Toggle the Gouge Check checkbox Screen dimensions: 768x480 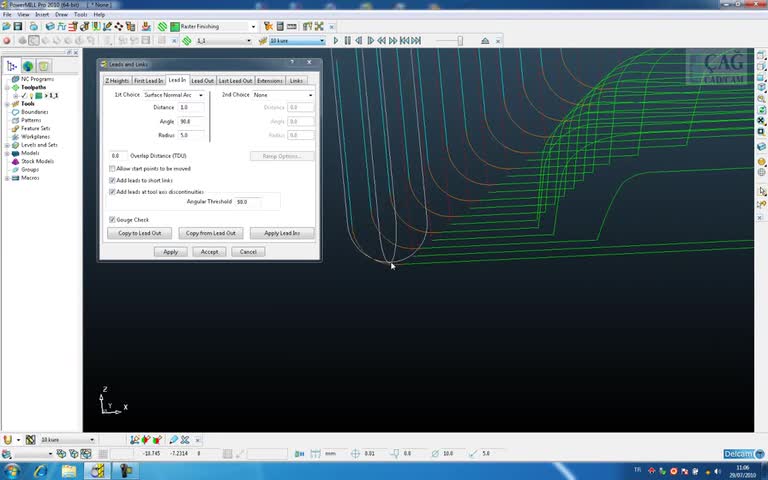point(112,219)
